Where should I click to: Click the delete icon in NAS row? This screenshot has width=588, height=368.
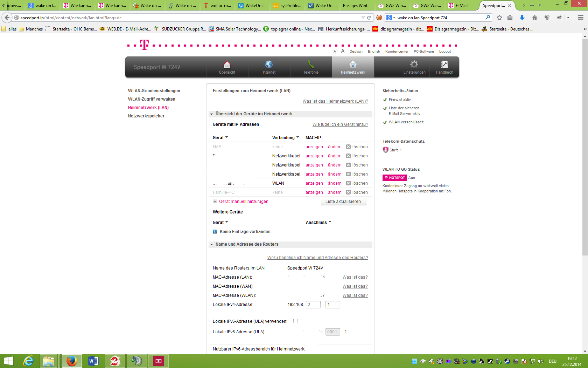(x=348, y=147)
